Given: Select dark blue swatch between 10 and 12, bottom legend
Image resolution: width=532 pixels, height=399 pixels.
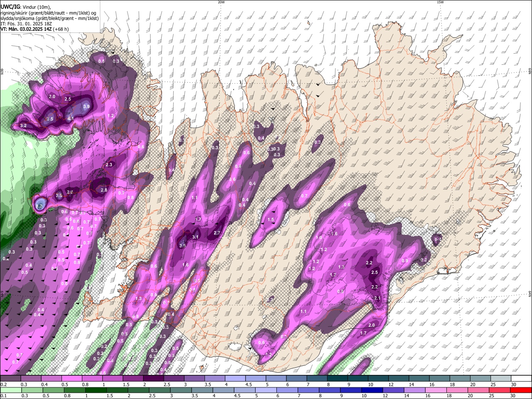Looking at the screenshot, I should [372, 390].
